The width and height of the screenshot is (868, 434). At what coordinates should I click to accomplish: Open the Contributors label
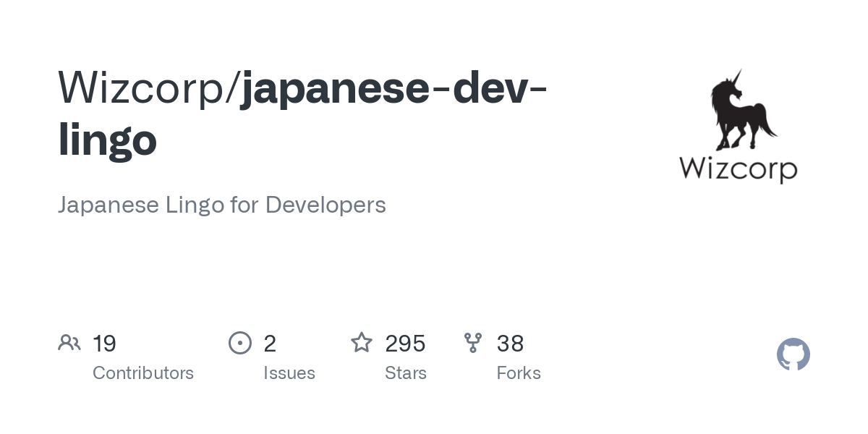(x=143, y=373)
